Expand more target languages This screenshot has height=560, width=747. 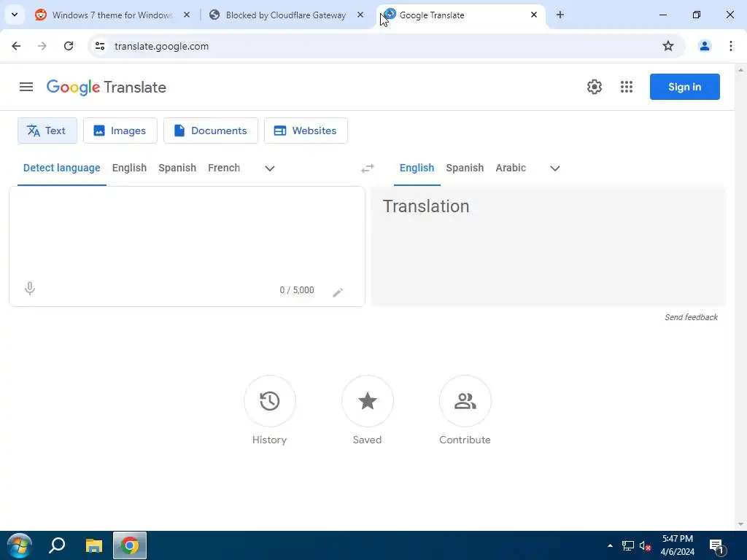point(555,168)
